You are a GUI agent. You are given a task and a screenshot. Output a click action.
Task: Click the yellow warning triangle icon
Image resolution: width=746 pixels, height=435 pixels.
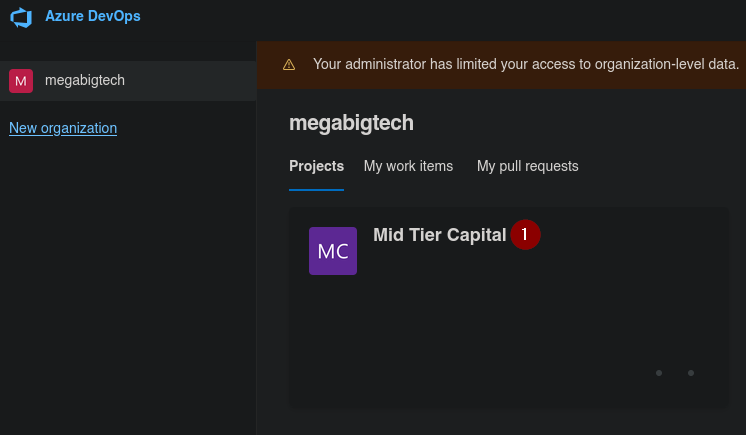[289, 64]
